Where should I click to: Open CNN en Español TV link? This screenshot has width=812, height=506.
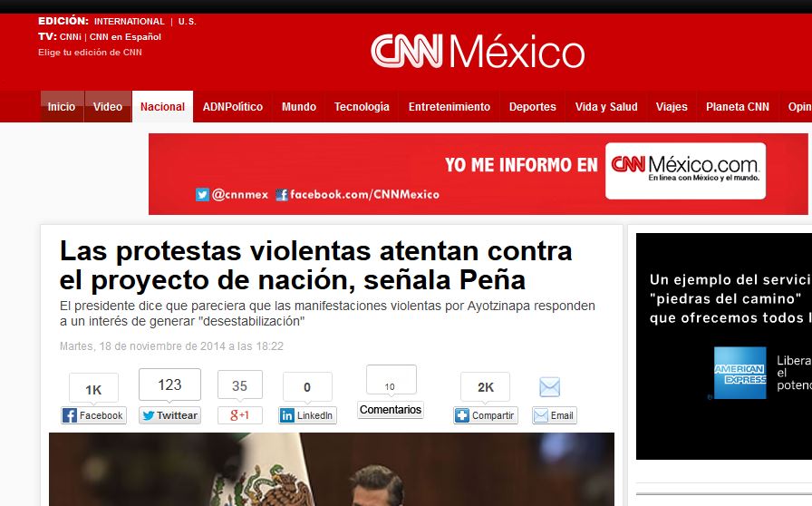point(125,37)
